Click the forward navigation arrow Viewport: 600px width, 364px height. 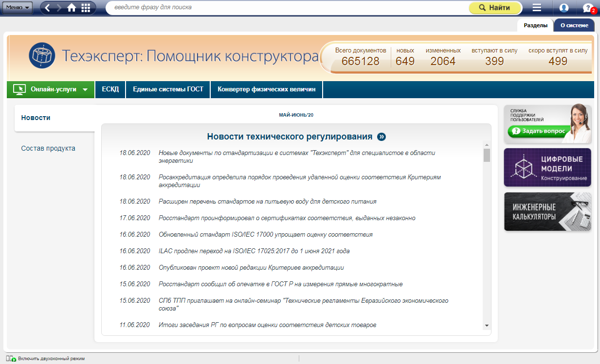click(59, 8)
